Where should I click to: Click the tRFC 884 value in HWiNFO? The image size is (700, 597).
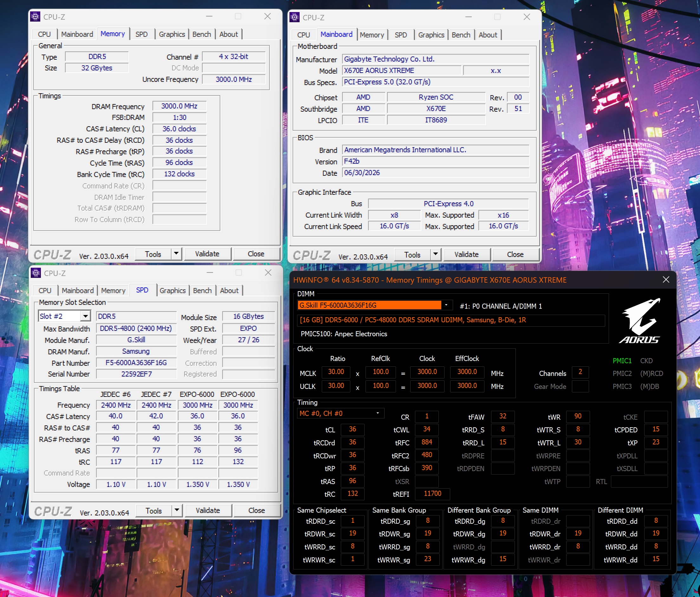tap(427, 442)
